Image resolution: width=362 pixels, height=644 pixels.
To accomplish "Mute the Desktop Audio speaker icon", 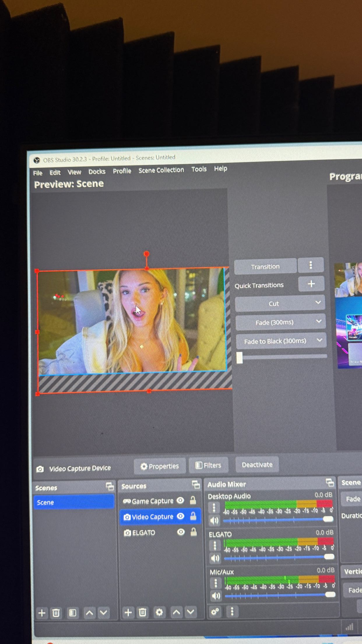I will click(214, 521).
